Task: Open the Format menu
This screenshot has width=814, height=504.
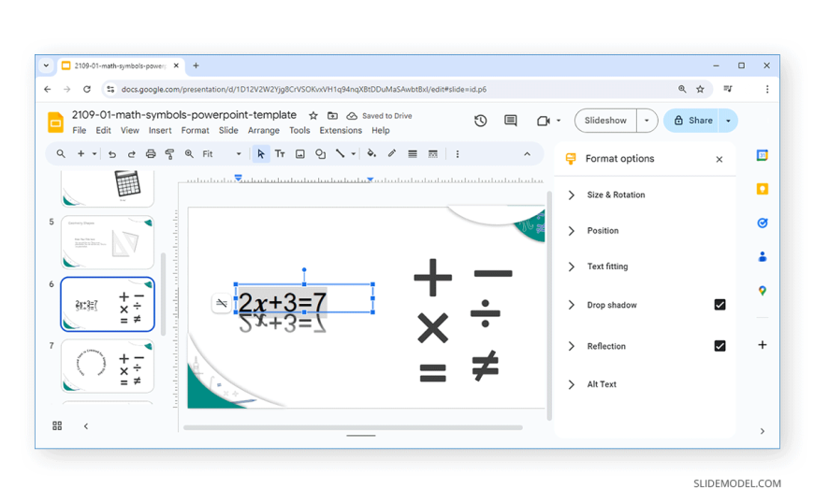Action: [196, 130]
